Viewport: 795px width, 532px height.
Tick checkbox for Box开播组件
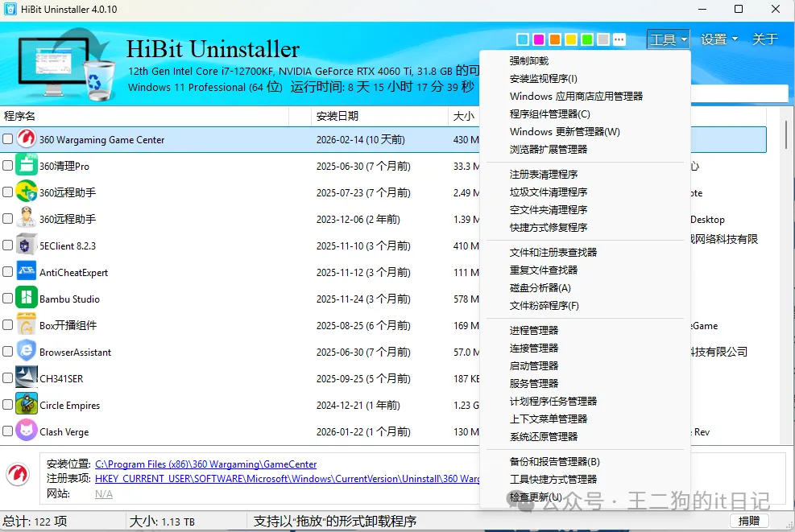7,325
